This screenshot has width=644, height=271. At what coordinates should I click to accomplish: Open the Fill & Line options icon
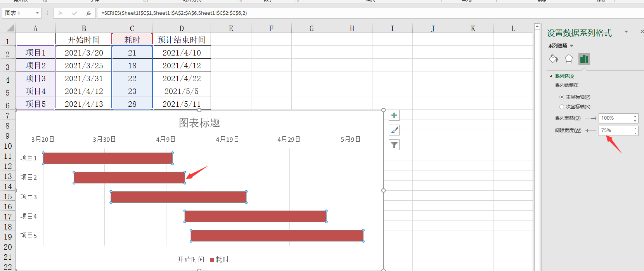[x=553, y=59]
